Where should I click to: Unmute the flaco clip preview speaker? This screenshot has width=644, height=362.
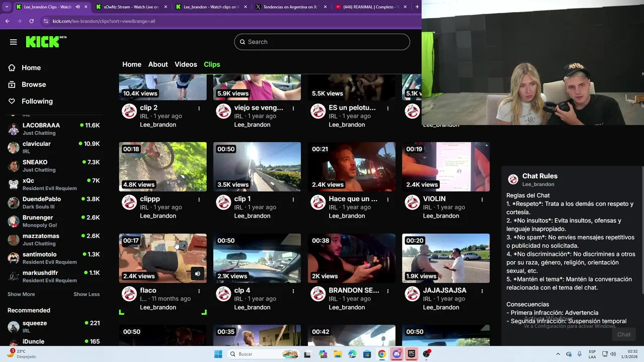197,274
